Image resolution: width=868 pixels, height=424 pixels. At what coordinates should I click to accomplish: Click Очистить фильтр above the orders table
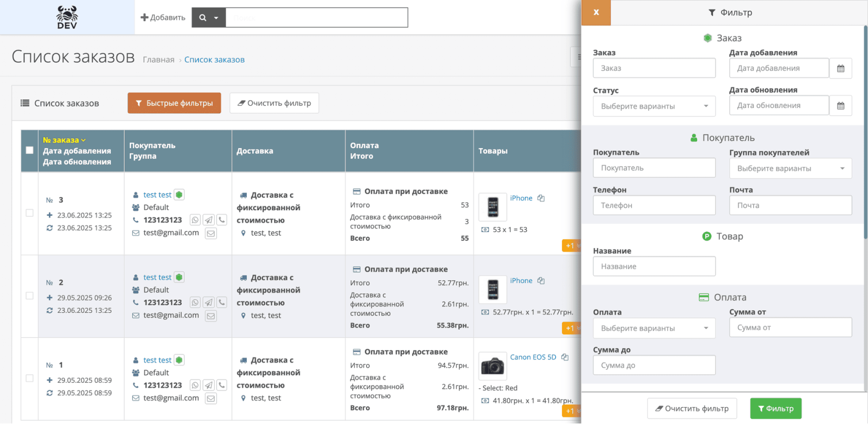click(x=274, y=103)
